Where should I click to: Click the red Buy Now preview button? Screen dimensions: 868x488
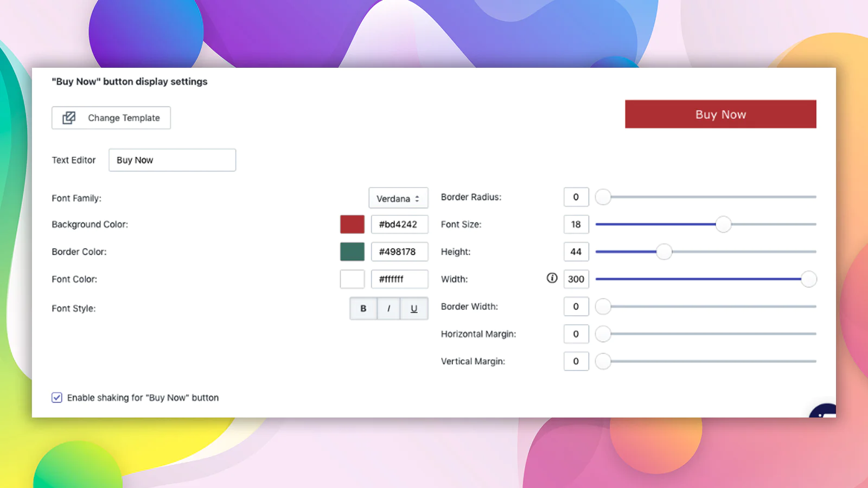720,114
